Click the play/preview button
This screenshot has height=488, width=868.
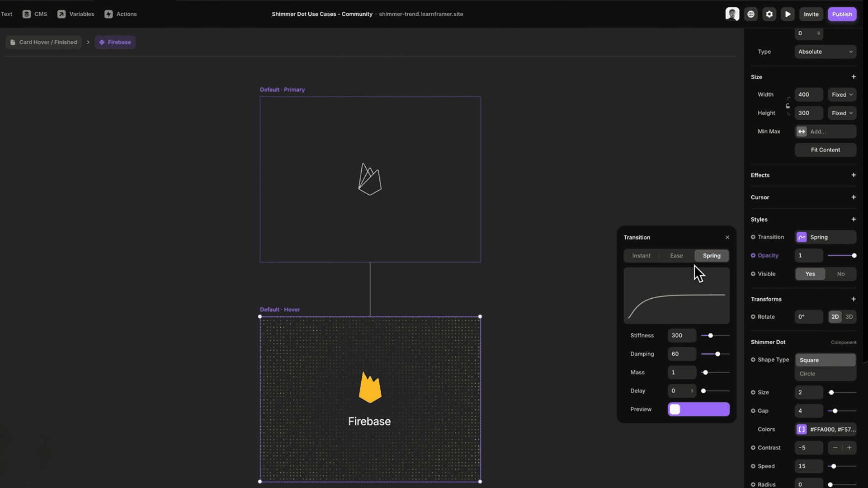pos(788,14)
